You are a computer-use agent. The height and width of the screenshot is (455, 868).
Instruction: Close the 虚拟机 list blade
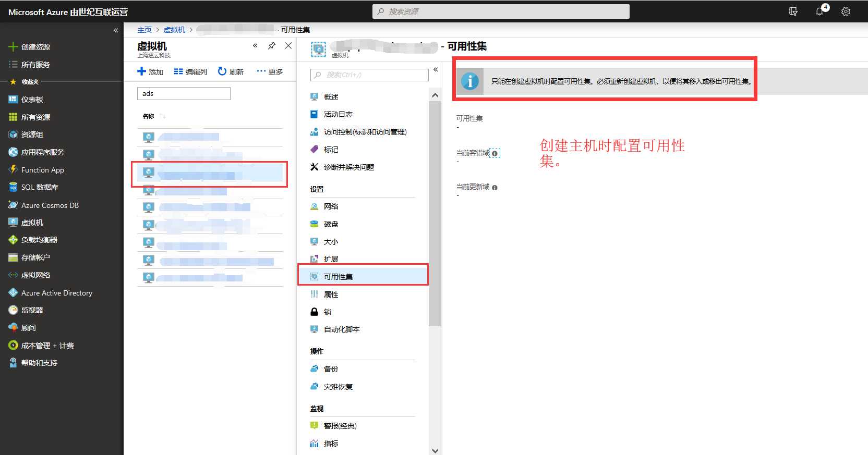click(x=288, y=46)
